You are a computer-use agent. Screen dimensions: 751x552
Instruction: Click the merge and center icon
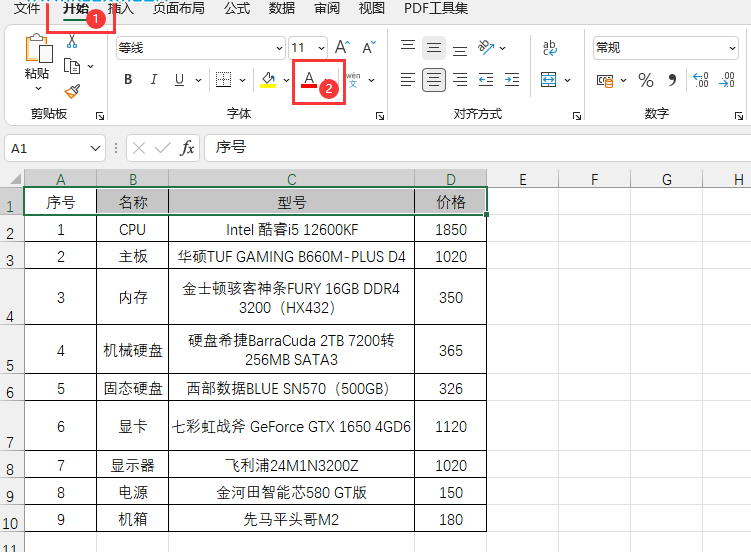click(x=548, y=80)
